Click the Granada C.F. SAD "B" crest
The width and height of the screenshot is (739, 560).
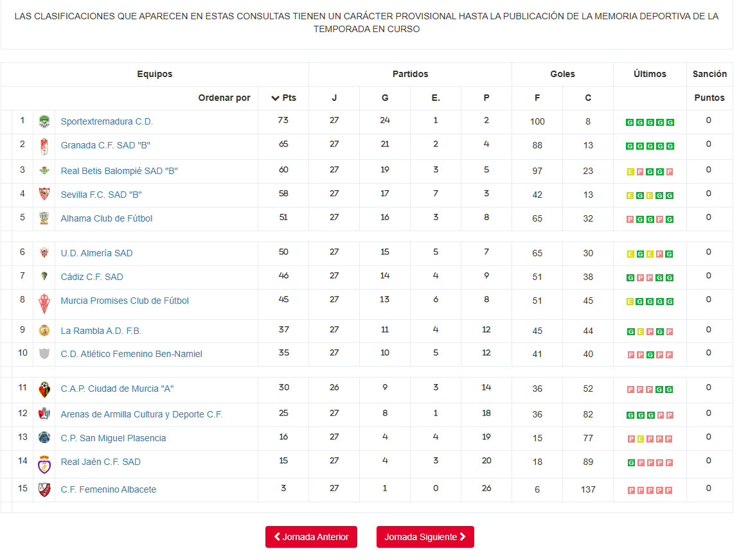44,146
